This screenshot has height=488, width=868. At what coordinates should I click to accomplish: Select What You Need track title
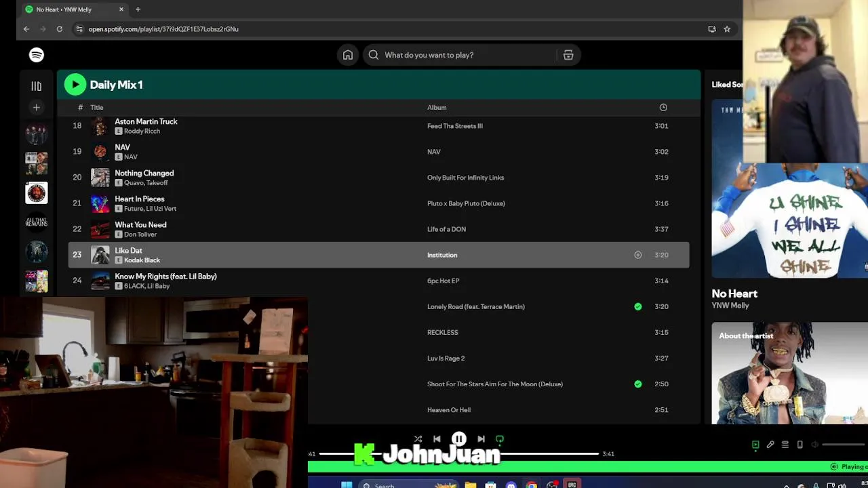140,224
